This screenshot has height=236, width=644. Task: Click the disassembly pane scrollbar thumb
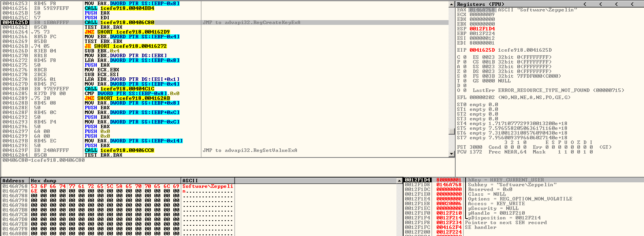click(452, 131)
